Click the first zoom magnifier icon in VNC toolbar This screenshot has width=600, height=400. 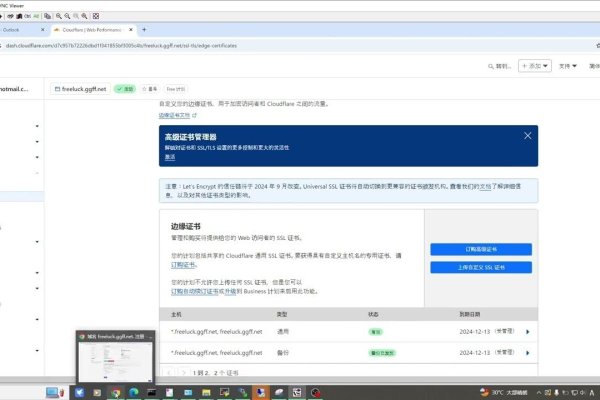point(59,16)
